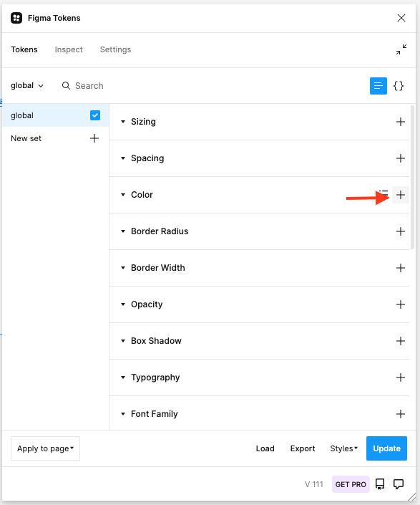Click the GET PRO badge
420x505 pixels.
[x=351, y=484]
